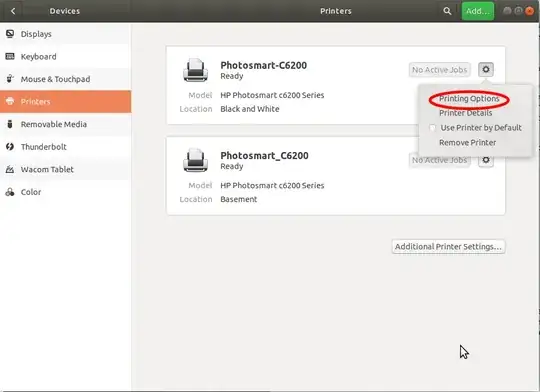Open the Color settings panel
This screenshot has width=540, height=392.
[x=65, y=192]
